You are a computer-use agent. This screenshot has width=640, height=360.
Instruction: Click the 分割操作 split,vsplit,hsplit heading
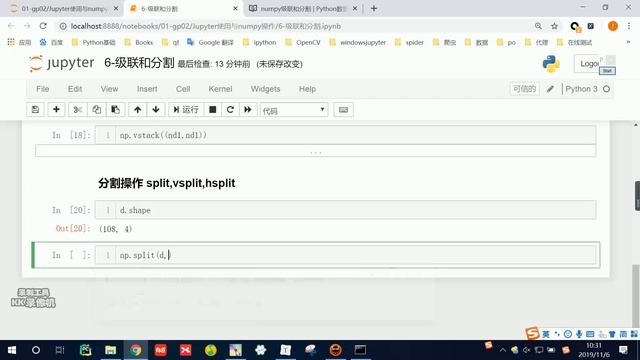click(x=167, y=183)
